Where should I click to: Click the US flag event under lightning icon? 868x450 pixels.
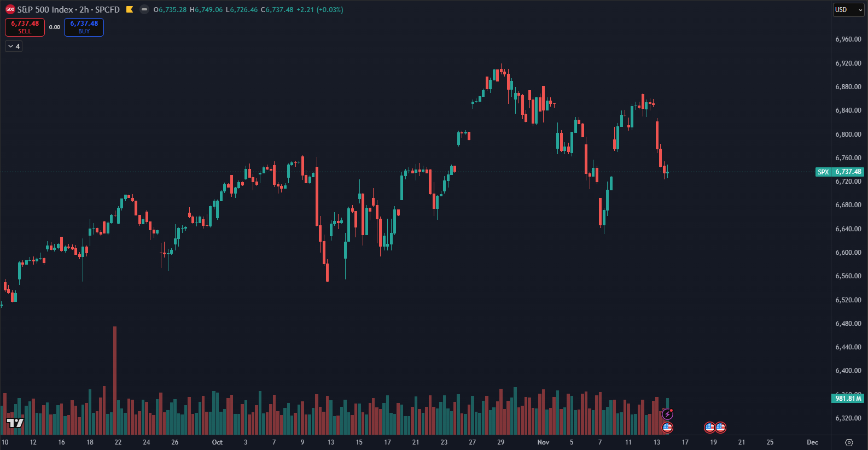pyautogui.click(x=667, y=427)
